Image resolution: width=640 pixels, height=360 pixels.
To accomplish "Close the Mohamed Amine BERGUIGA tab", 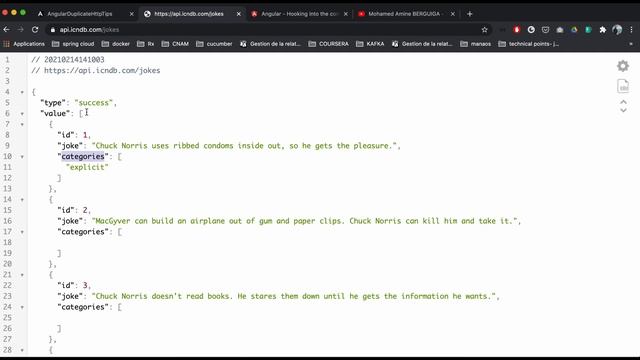I will tap(453, 14).
